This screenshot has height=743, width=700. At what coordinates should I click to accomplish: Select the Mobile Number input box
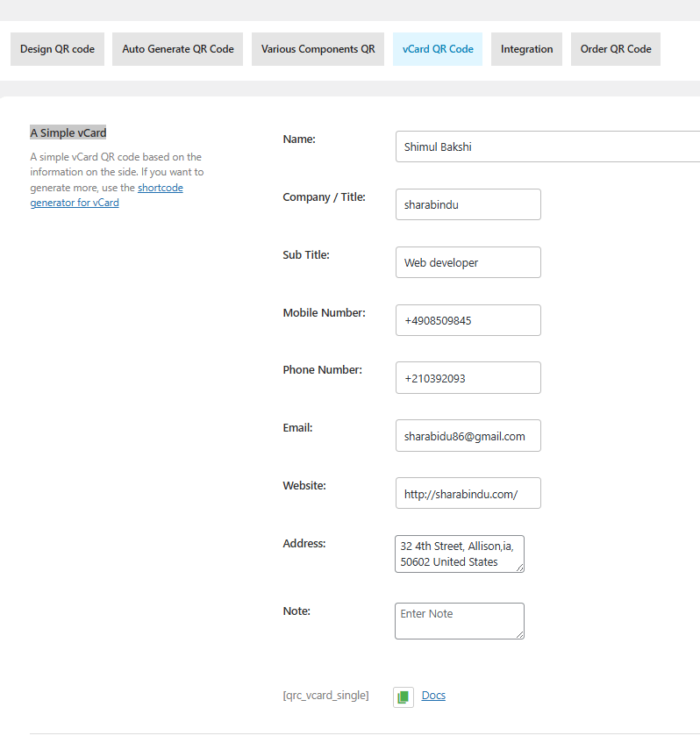(x=468, y=320)
